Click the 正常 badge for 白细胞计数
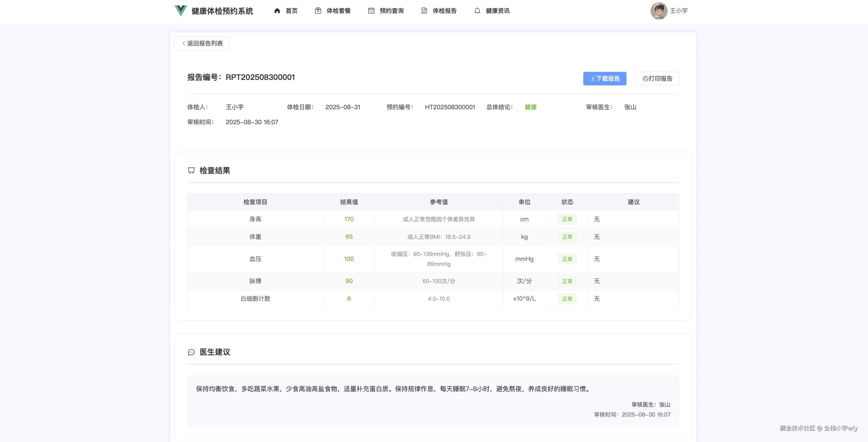Screen dimensions: 868x442 (x=567, y=299)
